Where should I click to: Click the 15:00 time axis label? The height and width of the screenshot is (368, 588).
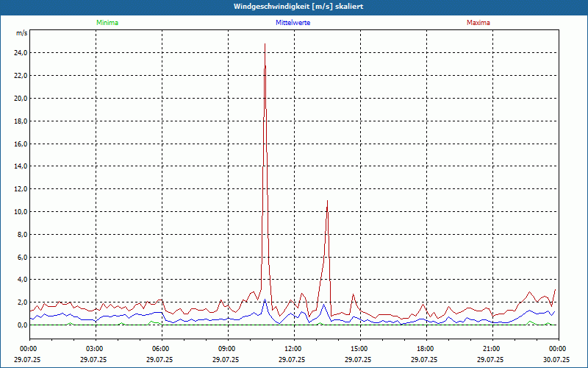(x=360, y=349)
